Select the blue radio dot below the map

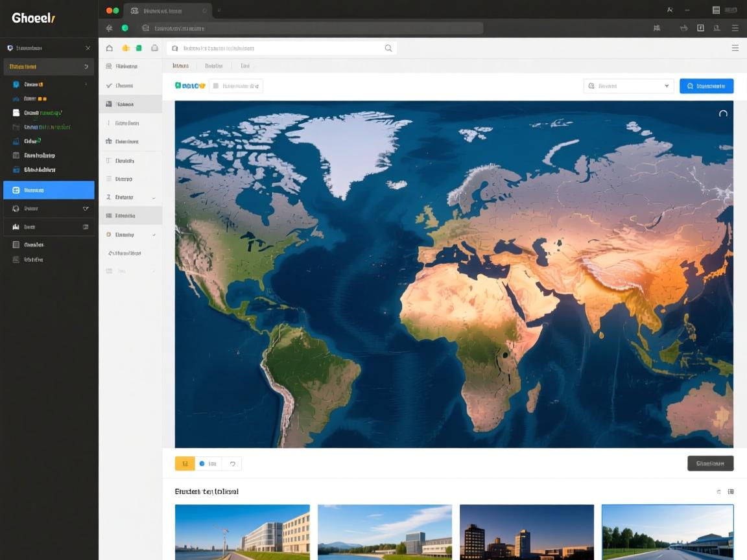(202, 463)
